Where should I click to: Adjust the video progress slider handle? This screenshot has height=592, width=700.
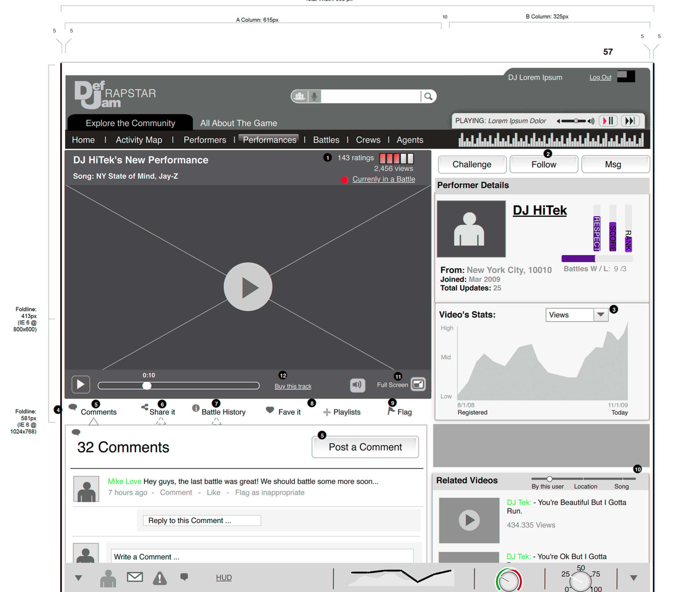pos(147,386)
